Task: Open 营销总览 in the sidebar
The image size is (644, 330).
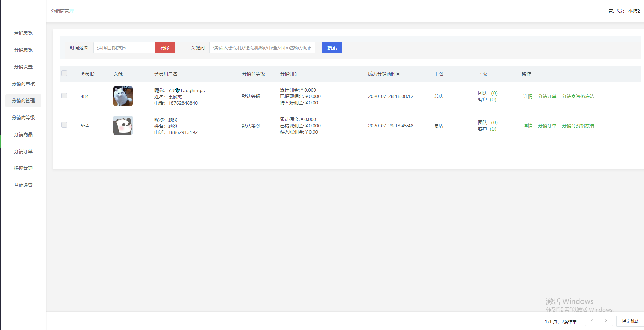Action: tap(23, 33)
